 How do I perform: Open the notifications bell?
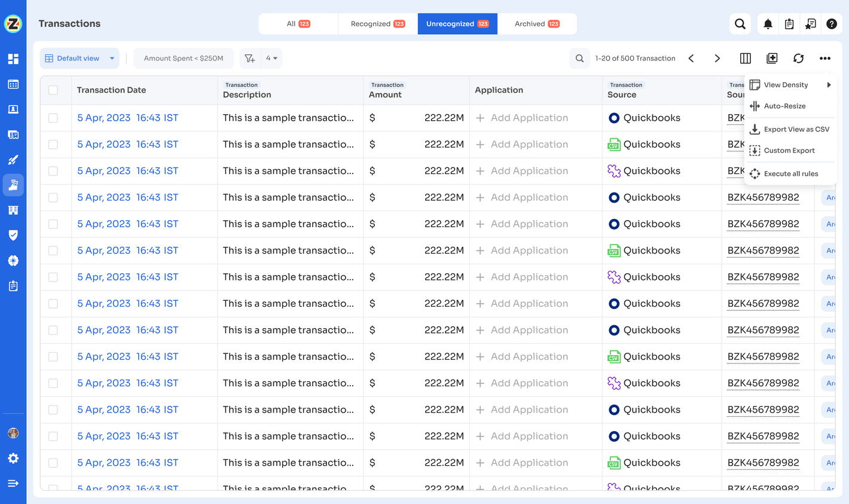tap(768, 24)
